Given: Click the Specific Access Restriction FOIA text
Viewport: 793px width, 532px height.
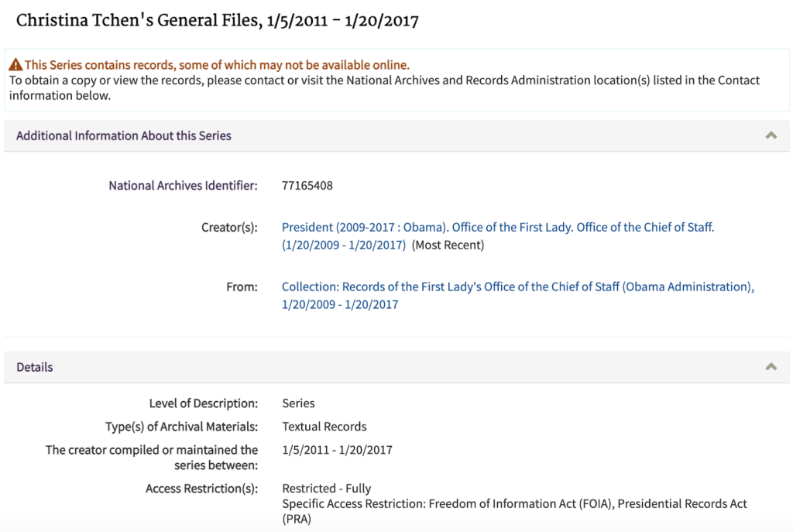Looking at the screenshot, I should 514,504.
